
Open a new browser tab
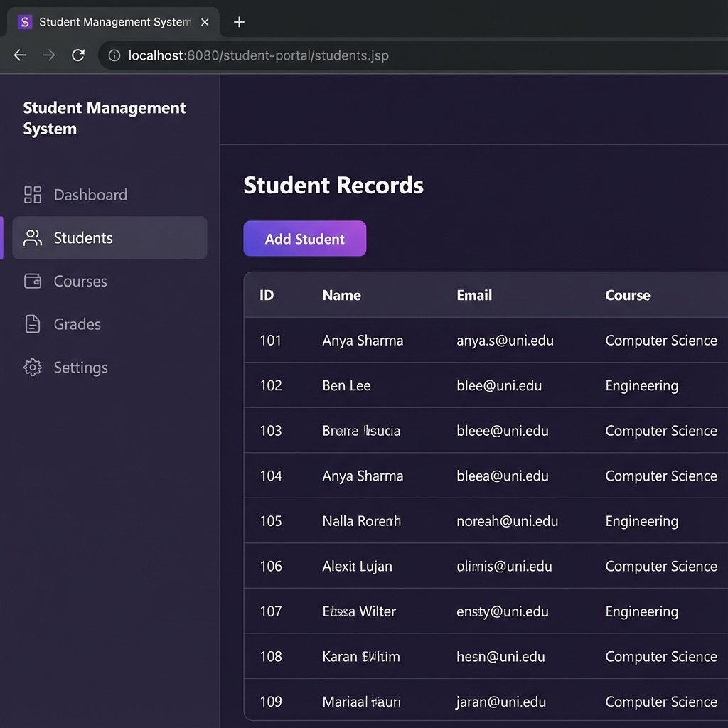pyautogui.click(x=239, y=22)
